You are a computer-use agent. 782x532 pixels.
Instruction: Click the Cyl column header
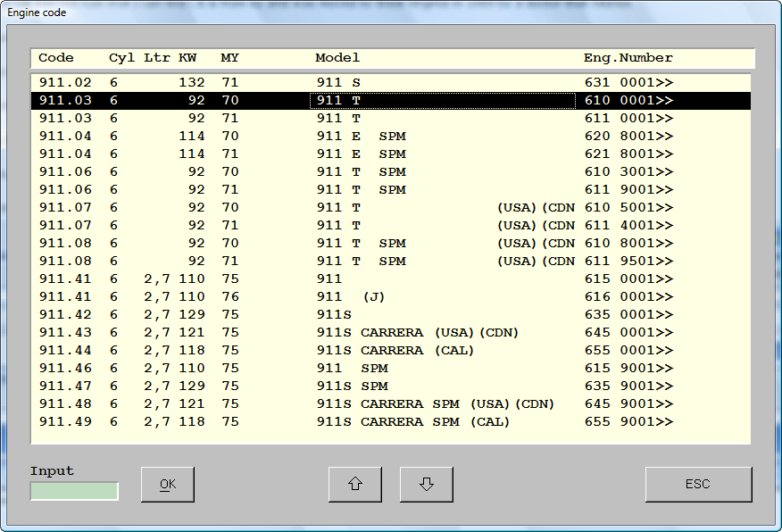click(x=121, y=58)
